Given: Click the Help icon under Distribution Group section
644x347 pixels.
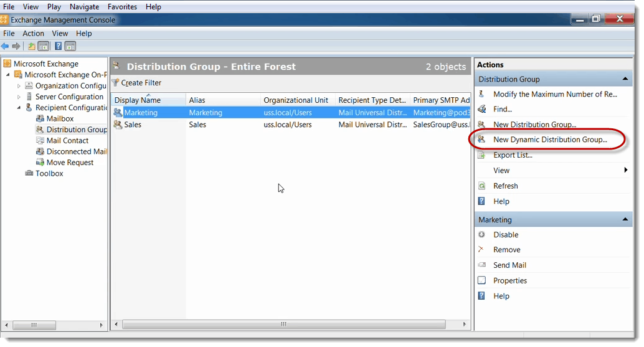Looking at the screenshot, I should pos(482,201).
